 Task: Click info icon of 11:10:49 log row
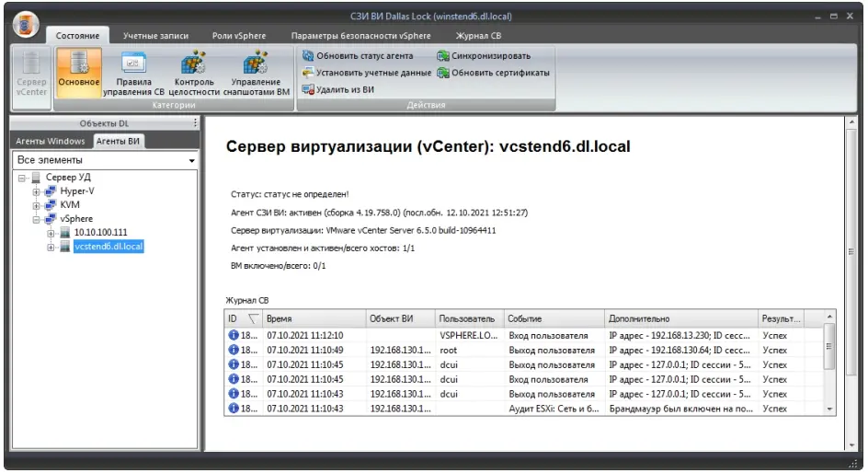(x=234, y=350)
